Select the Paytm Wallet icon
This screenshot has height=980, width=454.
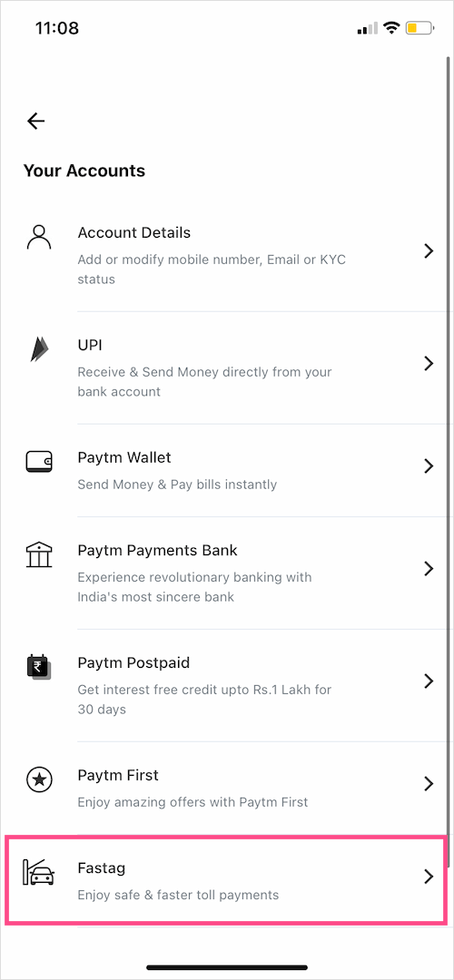pos(39,462)
